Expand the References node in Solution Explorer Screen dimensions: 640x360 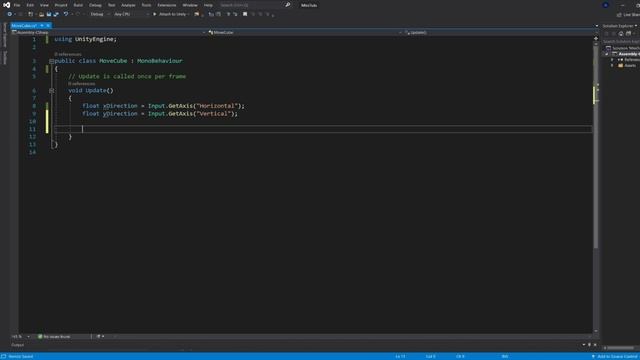(x=612, y=60)
